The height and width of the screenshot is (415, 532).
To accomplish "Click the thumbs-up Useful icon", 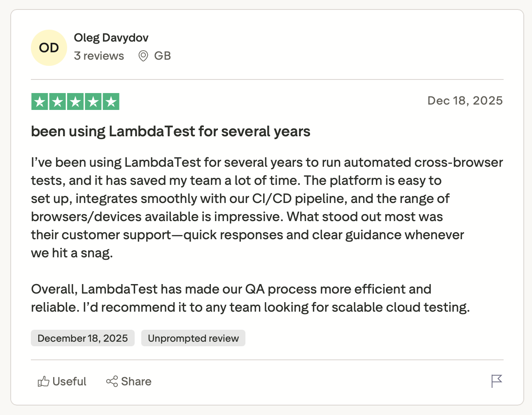I will 43,382.
